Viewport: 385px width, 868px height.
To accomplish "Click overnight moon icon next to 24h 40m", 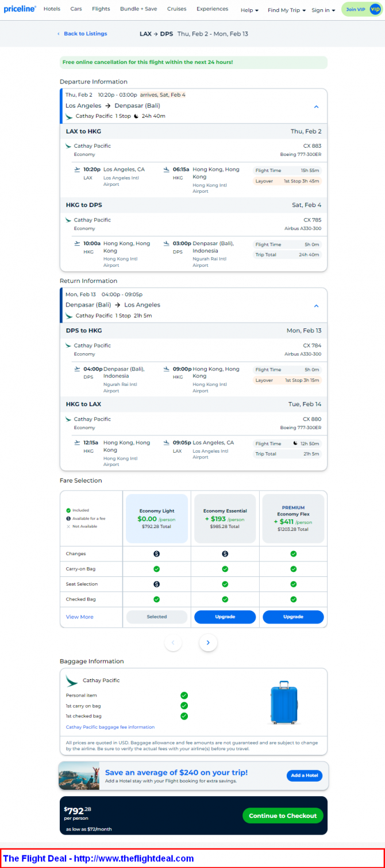I will click(136, 116).
